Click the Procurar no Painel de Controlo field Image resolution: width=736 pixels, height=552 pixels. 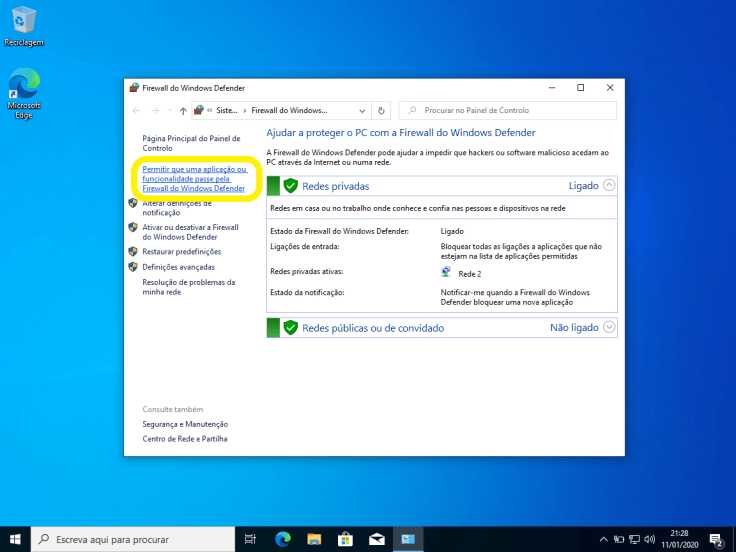coord(510,111)
